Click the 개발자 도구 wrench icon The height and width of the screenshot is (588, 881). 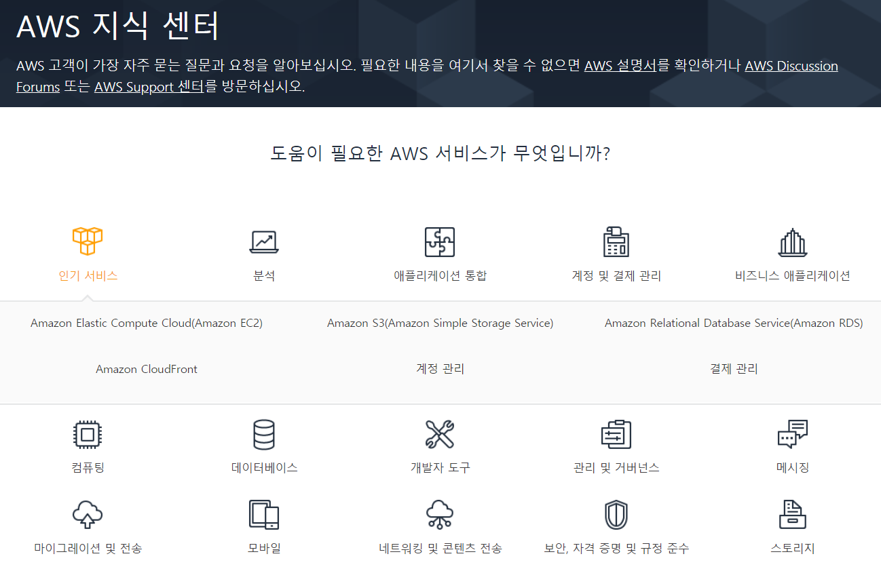(440, 434)
